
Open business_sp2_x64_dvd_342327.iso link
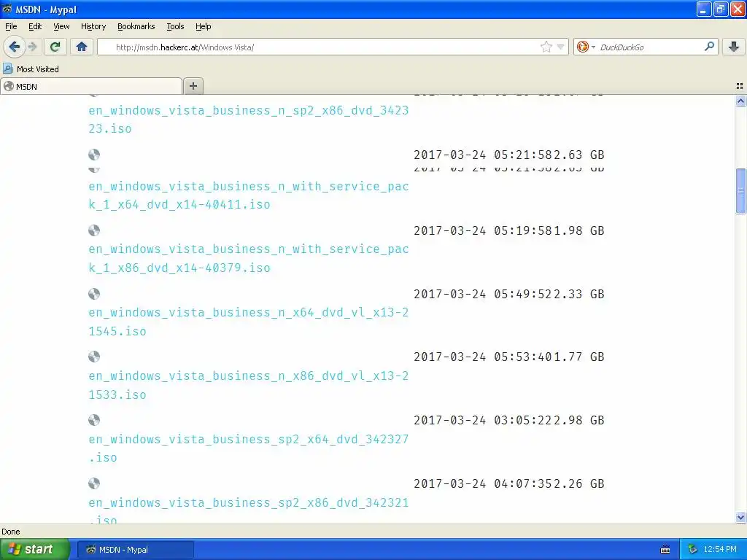(x=248, y=448)
